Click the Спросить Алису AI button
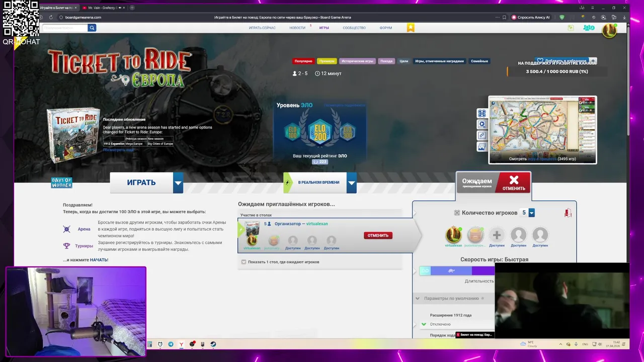The image size is (644, 362). click(531, 17)
